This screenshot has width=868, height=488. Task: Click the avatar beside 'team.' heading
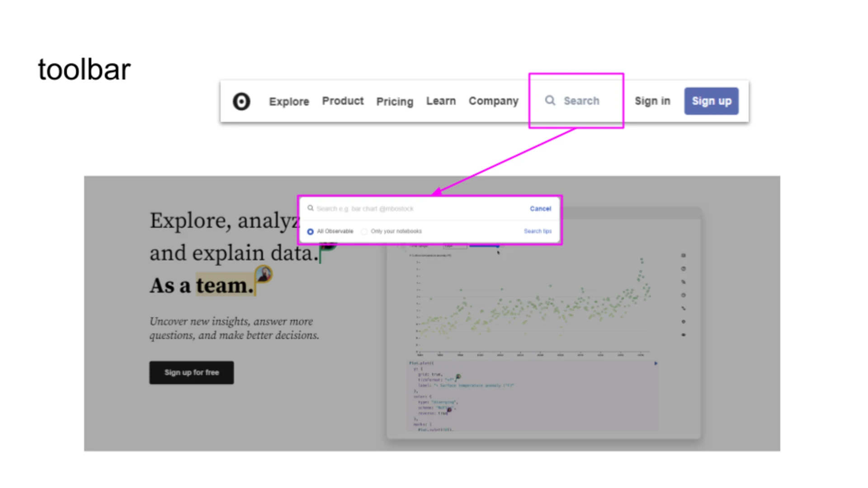(264, 274)
